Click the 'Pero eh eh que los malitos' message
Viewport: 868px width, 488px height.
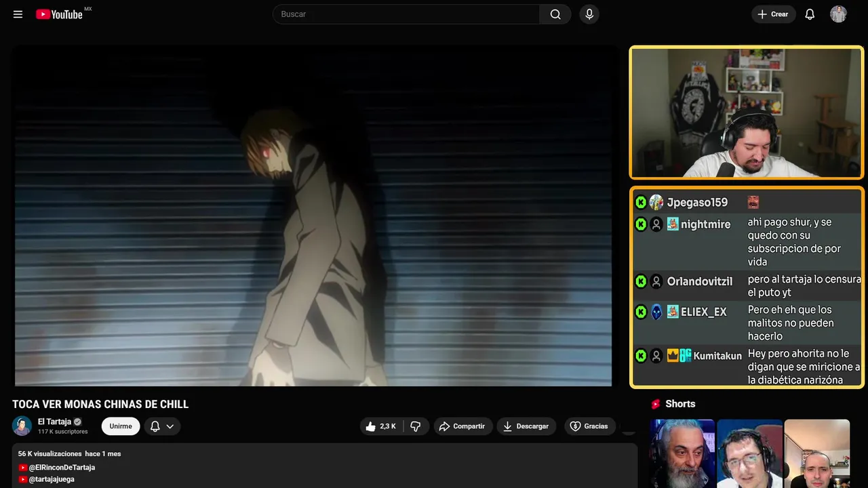click(791, 323)
